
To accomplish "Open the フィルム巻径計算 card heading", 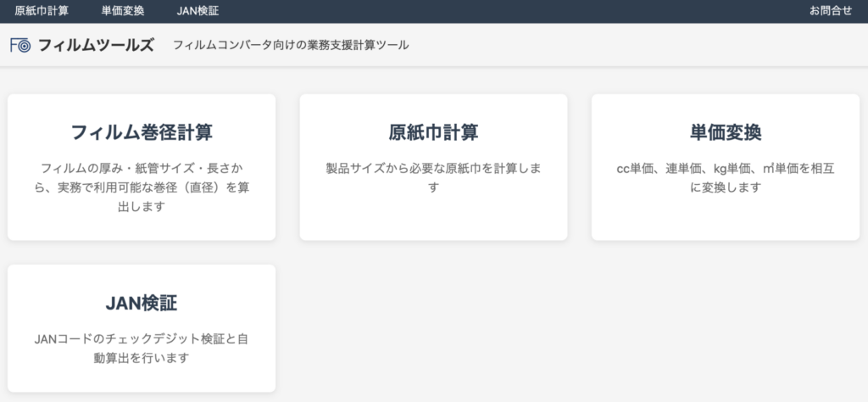I will 142,132.
